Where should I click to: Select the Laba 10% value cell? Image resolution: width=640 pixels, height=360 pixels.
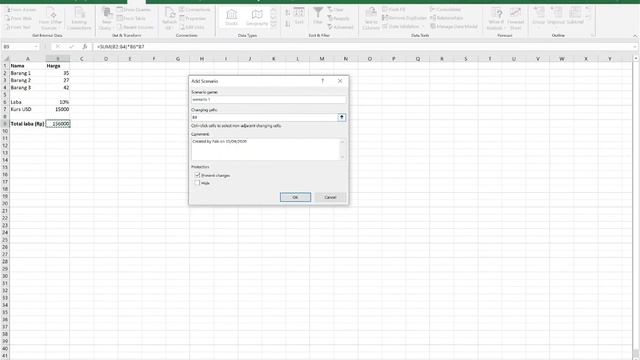click(x=58, y=102)
